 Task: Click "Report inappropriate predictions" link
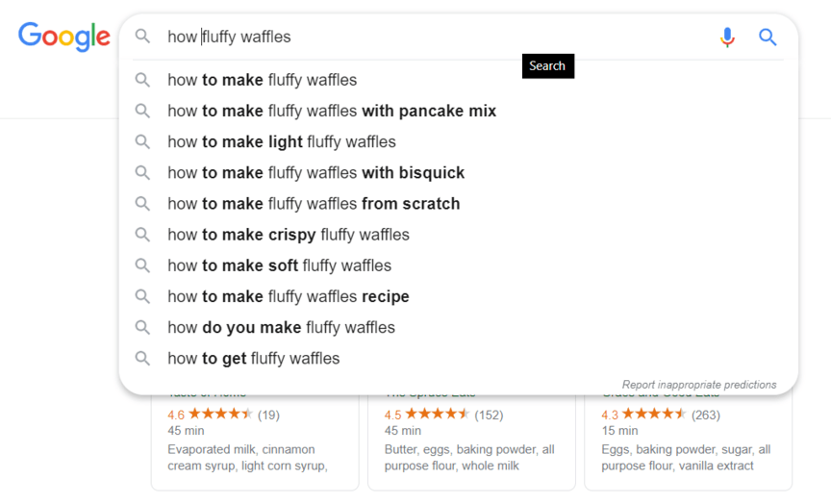point(698,385)
